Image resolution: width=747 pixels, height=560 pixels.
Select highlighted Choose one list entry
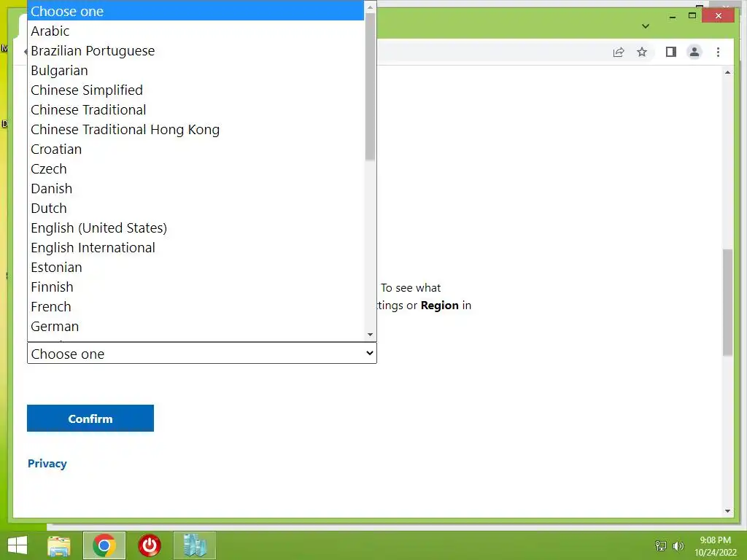(196, 11)
